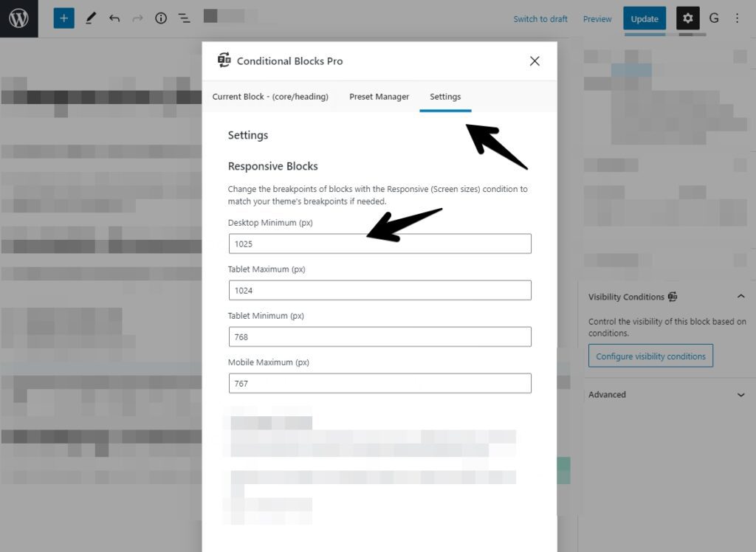756x552 pixels.
Task: Focus the Desktop Minimum (px) field
Action: click(380, 244)
